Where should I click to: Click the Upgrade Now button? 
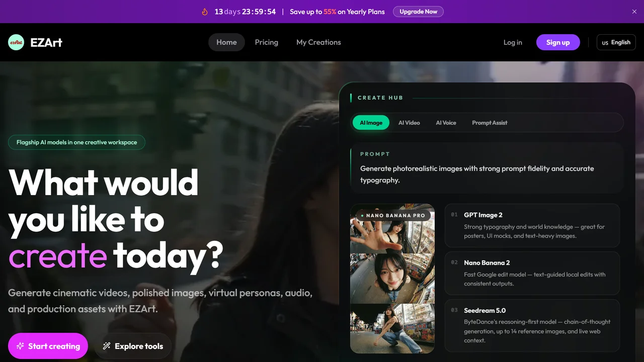[x=418, y=12]
